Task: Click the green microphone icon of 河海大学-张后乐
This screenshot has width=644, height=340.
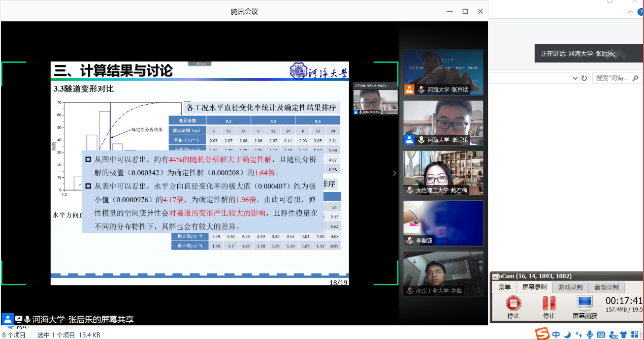Action: tap(421, 140)
